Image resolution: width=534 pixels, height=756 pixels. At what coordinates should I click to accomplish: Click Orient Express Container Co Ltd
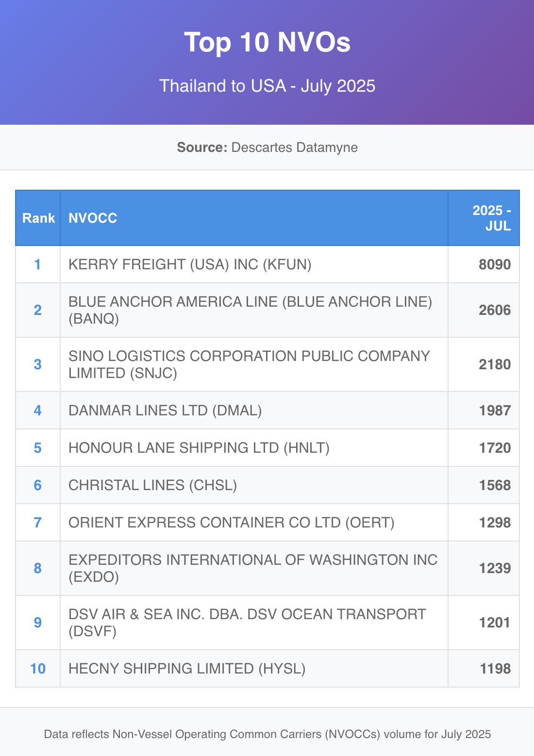[x=231, y=523]
